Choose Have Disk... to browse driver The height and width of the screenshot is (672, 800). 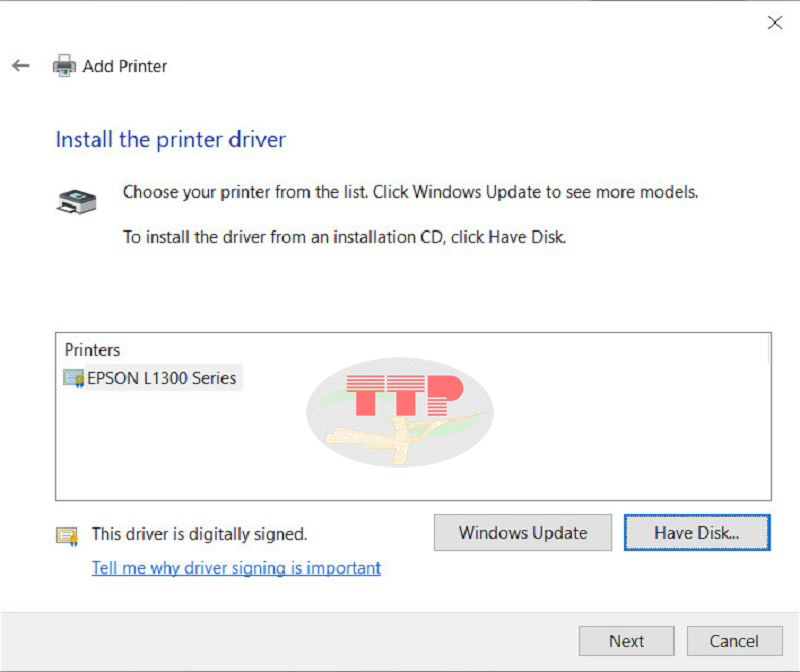click(697, 533)
